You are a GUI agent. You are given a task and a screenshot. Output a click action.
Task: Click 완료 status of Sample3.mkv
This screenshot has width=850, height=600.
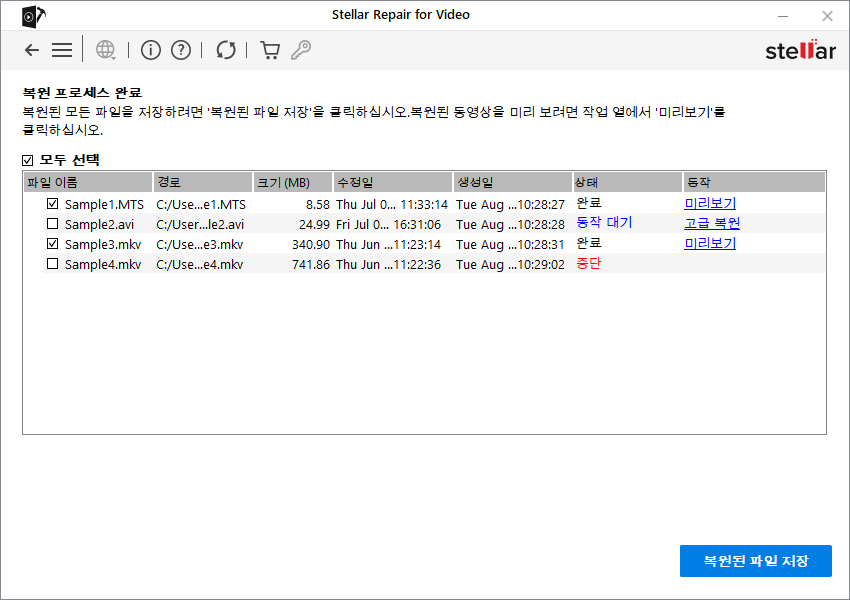tap(589, 243)
